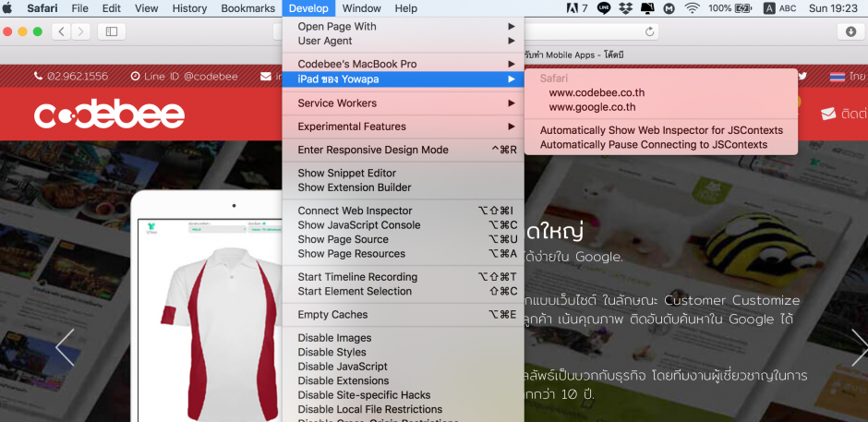This screenshot has height=422, width=868.
Task: Select the Thai flag language icon
Action: (837, 77)
